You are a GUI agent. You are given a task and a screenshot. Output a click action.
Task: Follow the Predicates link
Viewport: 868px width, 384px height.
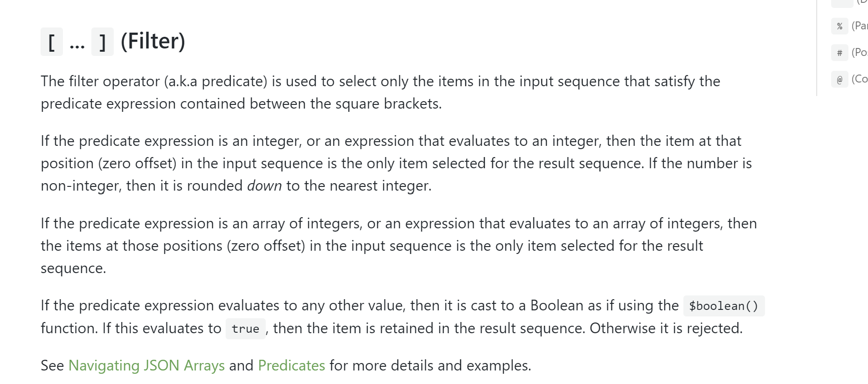click(x=291, y=365)
